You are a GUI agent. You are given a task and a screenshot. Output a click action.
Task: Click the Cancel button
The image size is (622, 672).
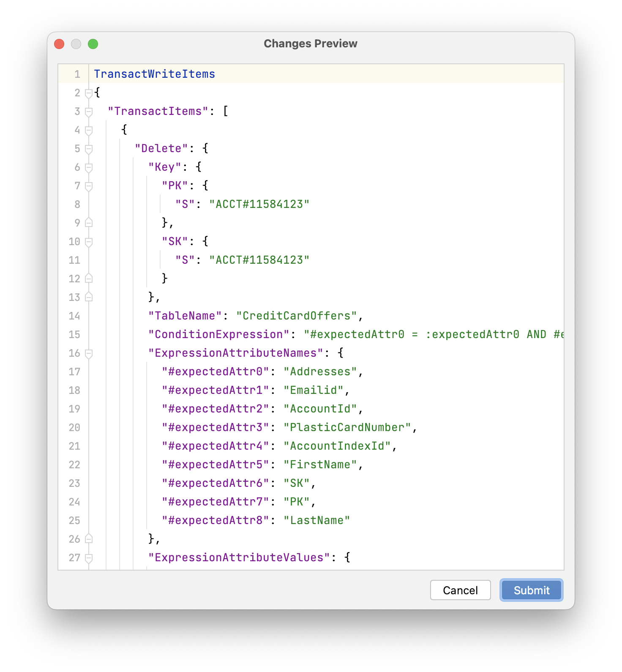(461, 590)
